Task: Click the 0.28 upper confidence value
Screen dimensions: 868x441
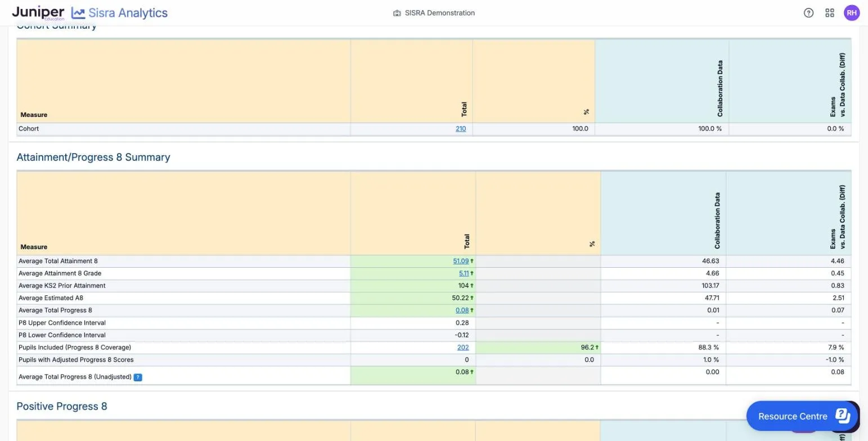Action: tap(462, 323)
